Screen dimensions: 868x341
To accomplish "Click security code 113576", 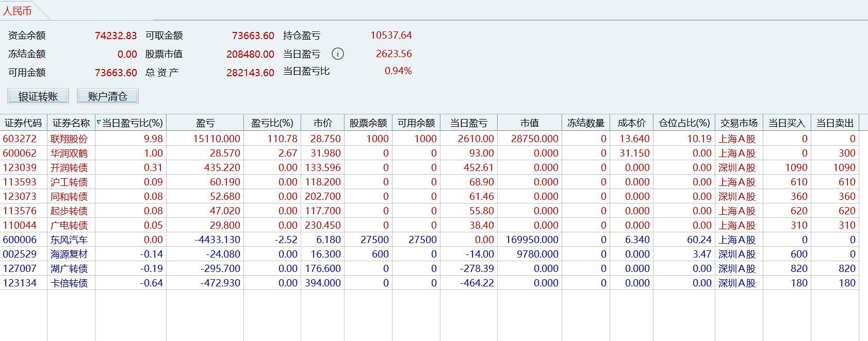I will tap(20, 211).
